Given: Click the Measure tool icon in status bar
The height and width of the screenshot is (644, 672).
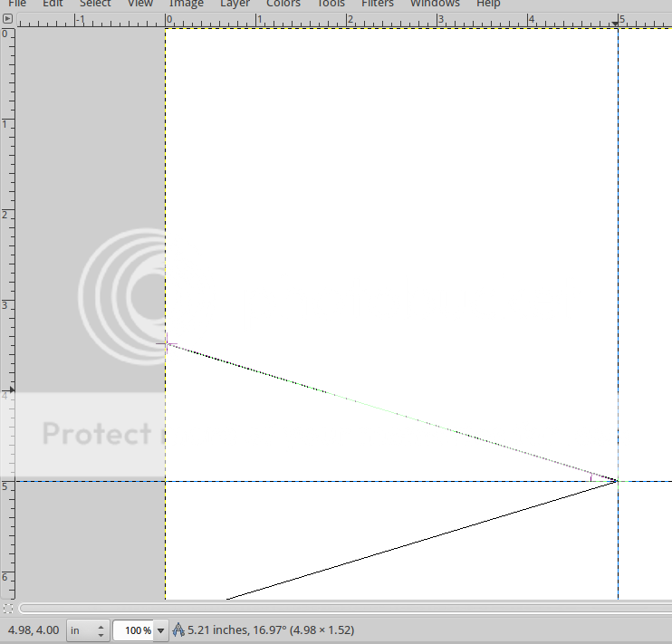Looking at the screenshot, I should click(178, 630).
